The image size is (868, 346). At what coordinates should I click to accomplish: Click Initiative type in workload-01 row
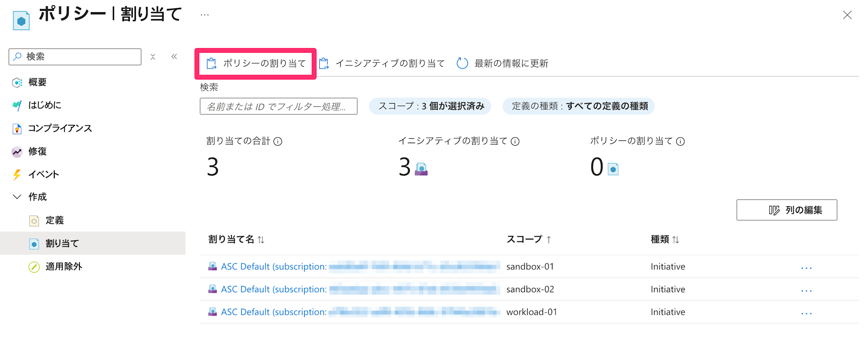pos(668,312)
